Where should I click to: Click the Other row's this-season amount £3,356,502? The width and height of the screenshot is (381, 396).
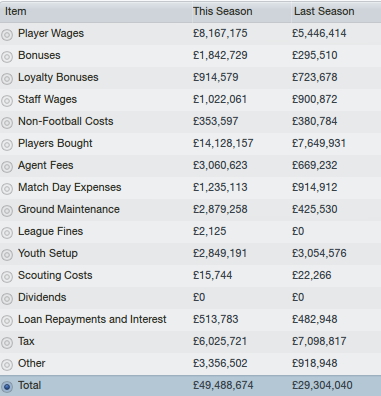[x=220, y=363]
